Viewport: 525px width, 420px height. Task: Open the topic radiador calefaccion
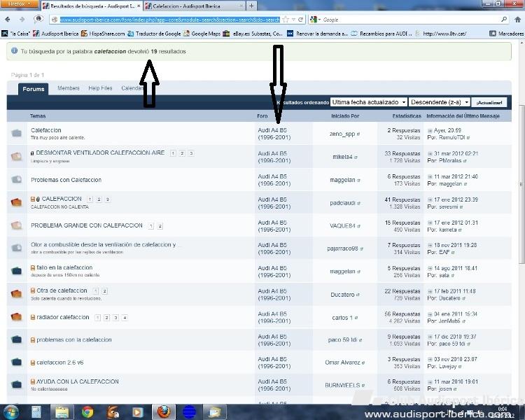tap(62, 317)
